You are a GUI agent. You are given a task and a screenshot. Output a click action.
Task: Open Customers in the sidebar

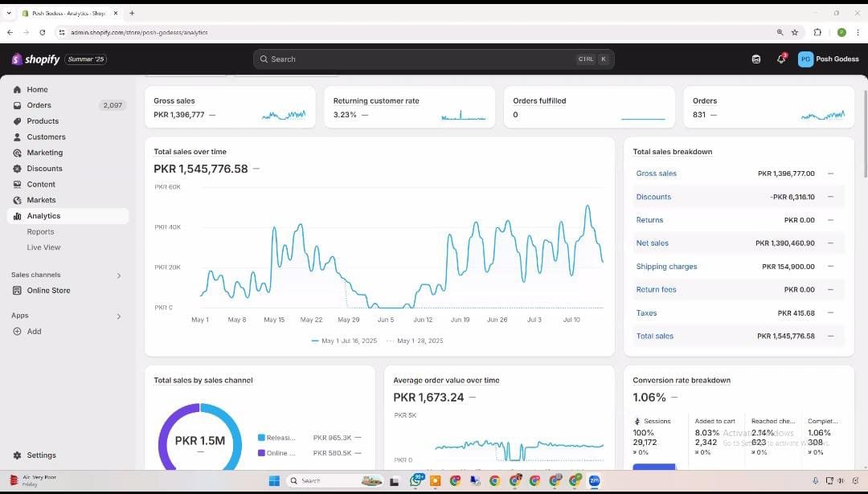click(46, 137)
